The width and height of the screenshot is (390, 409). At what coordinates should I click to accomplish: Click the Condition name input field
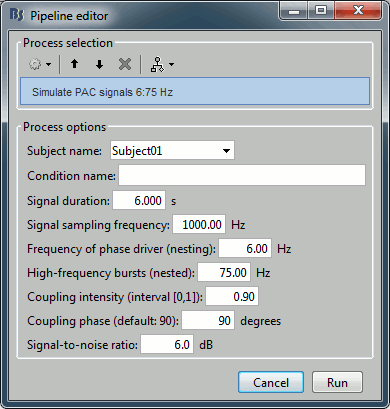point(242,175)
